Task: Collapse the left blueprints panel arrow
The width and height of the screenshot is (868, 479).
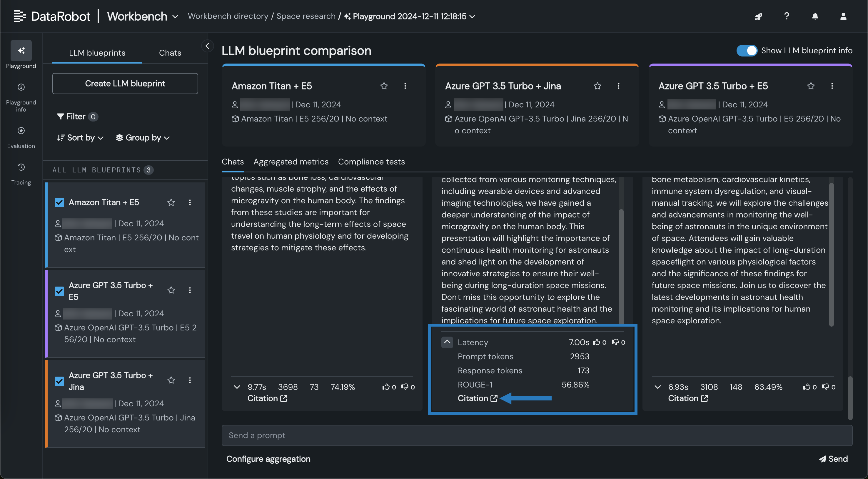Action: coord(207,46)
